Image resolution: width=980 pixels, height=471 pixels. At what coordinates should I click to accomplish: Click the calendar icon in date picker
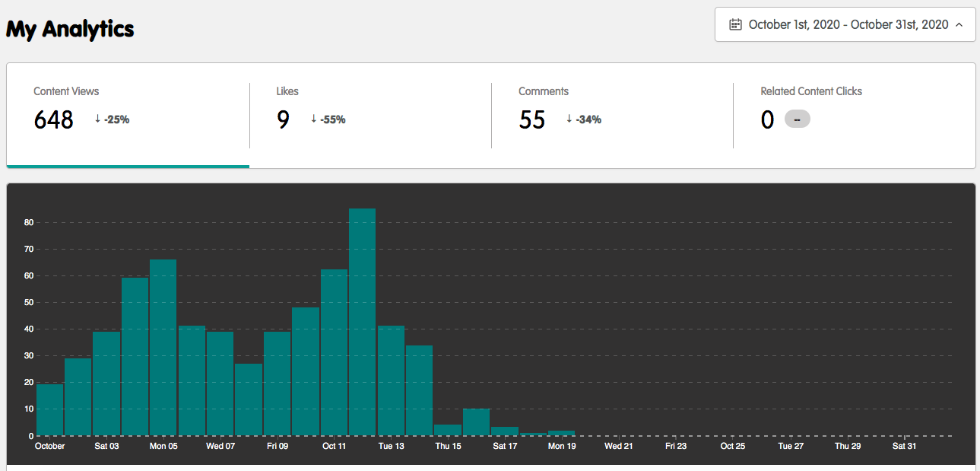[x=735, y=24]
